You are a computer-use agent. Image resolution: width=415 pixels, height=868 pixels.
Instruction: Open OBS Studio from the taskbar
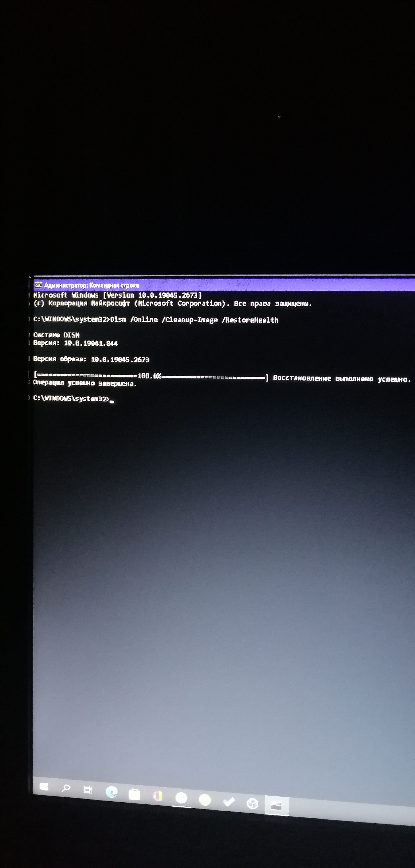click(252, 804)
